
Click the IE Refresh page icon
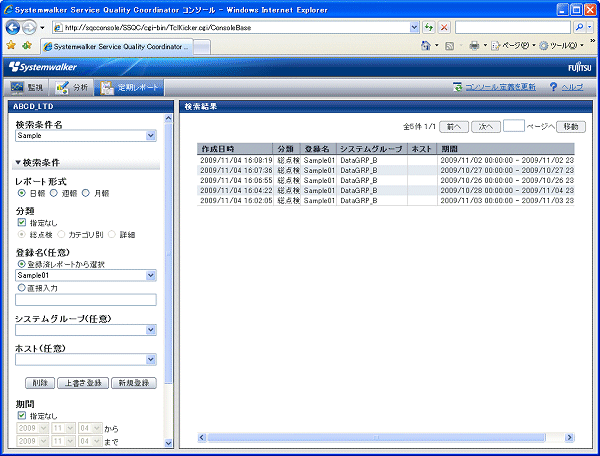pos(429,26)
